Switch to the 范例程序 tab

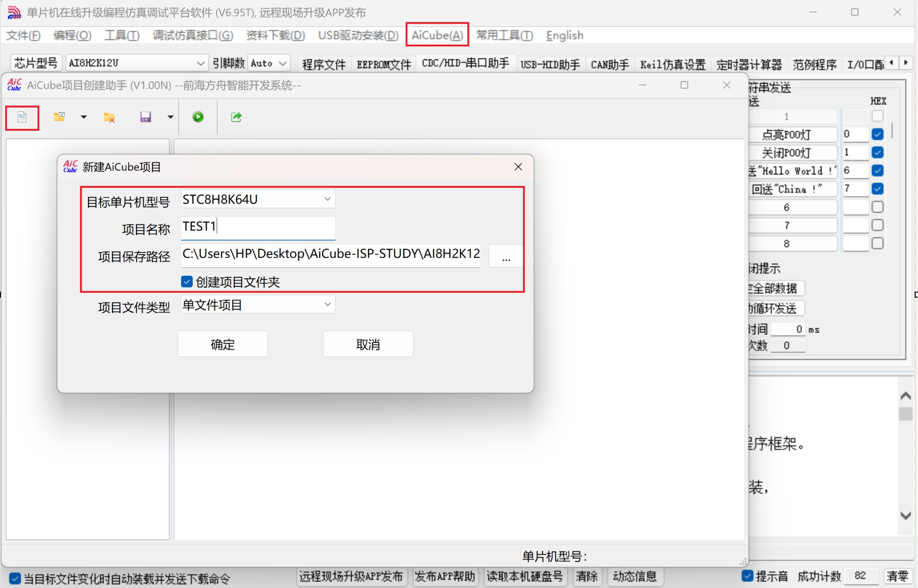[814, 64]
